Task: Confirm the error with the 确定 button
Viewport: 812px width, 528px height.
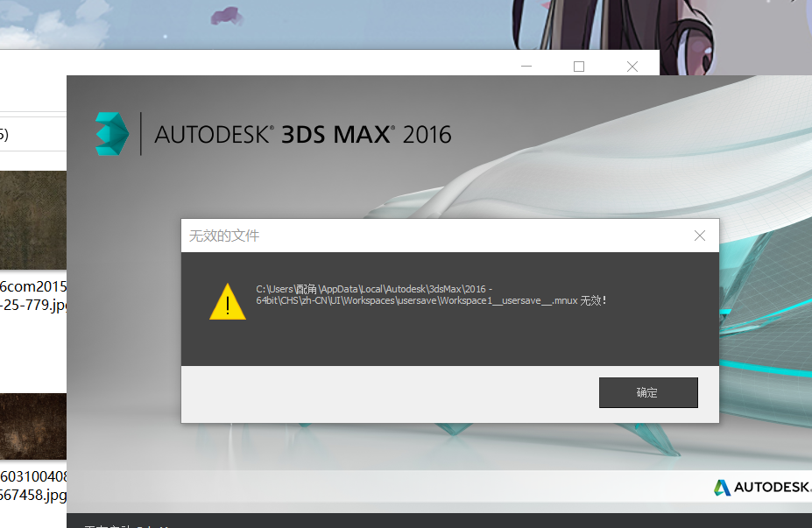Action: pos(648,392)
